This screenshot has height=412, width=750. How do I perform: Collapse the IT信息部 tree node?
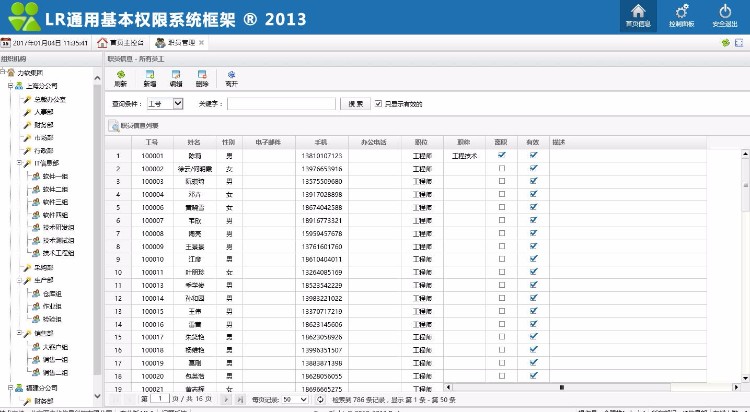[19, 163]
